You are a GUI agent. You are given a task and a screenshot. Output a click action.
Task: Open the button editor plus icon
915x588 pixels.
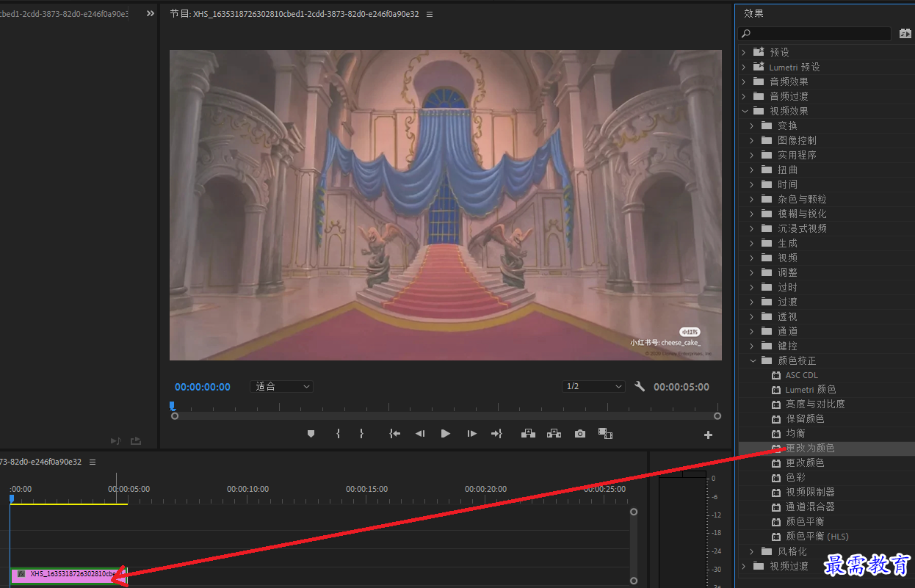[709, 435]
